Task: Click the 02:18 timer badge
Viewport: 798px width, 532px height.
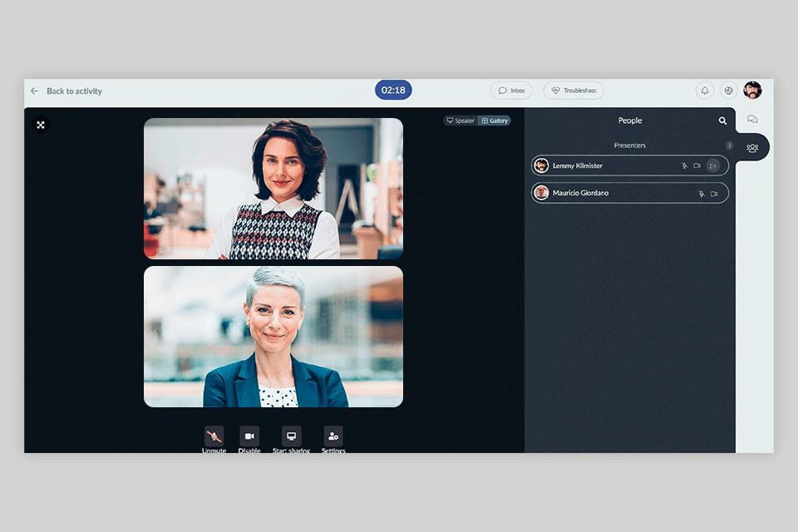Action: tap(393, 90)
